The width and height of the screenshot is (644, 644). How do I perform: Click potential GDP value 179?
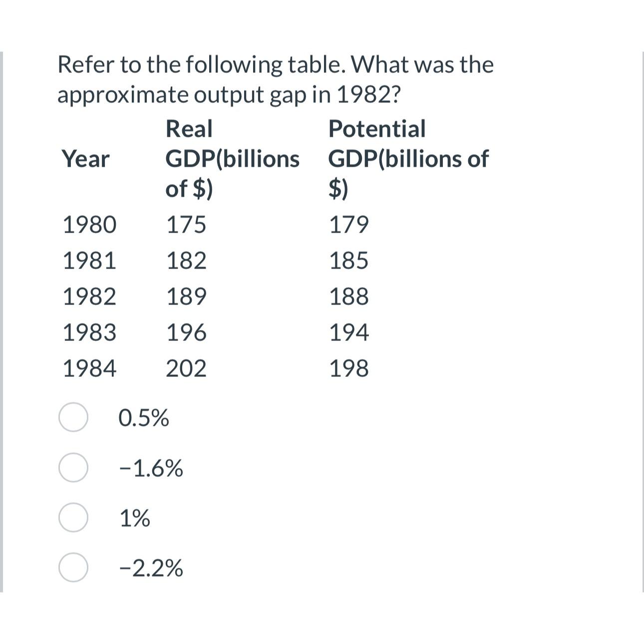pyautogui.click(x=349, y=225)
